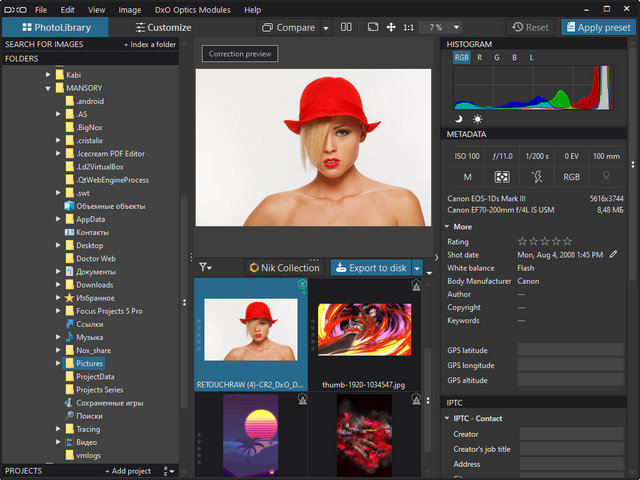Open the Export to disk dropdown arrow
The image size is (640, 480).
(x=417, y=268)
